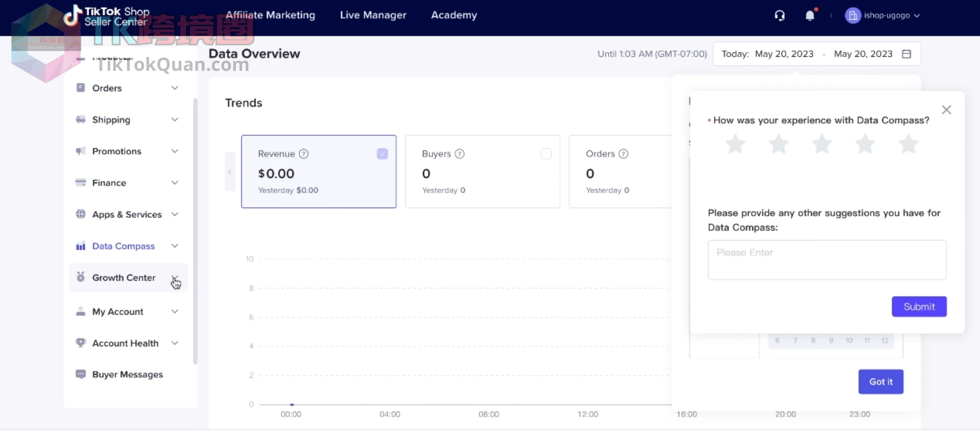This screenshot has height=432, width=980.
Task: Expand the Promotions sidebar chevron
Action: click(175, 151)
